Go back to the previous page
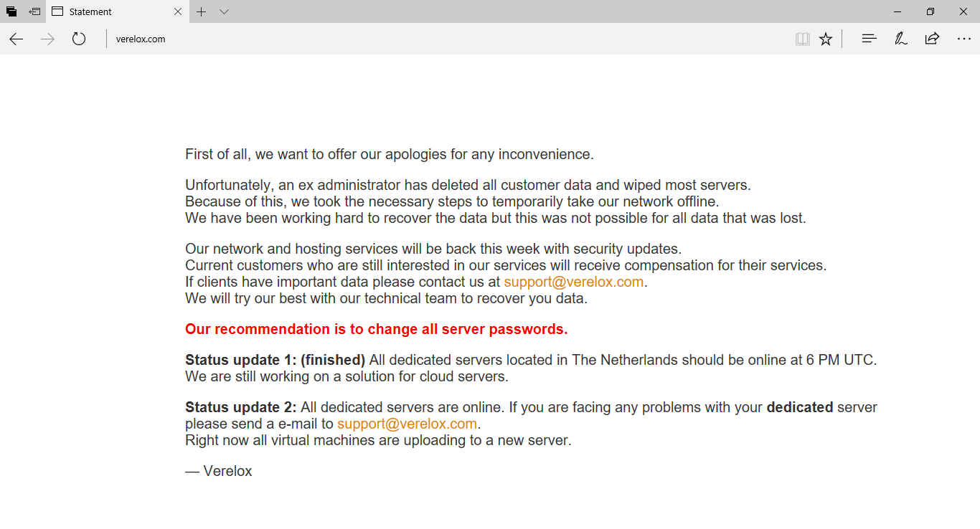The width and height of the screenshot is (980, 529). click(x=17, y=39)
